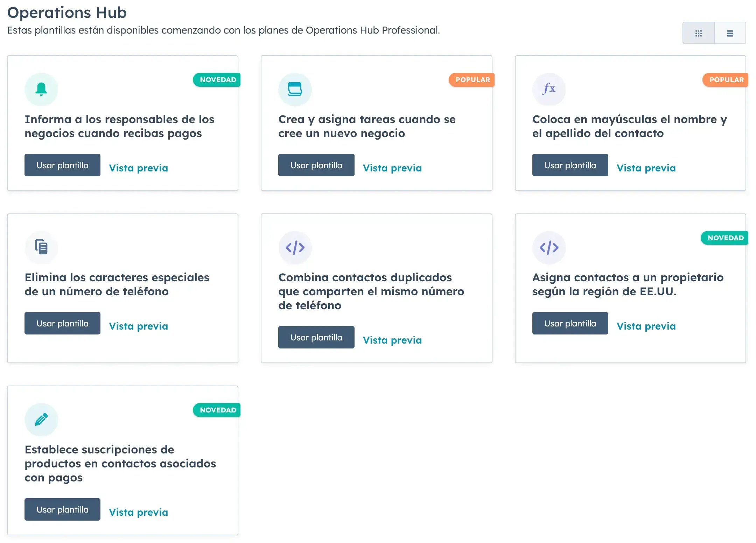Preview the product subscriptions template
756x543 pixels.
point(139,512)
